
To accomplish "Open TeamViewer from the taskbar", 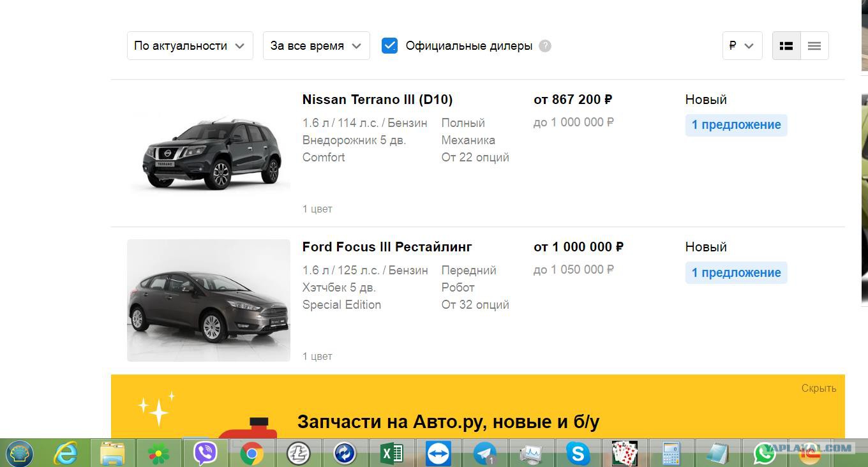I will coord(438,454).
